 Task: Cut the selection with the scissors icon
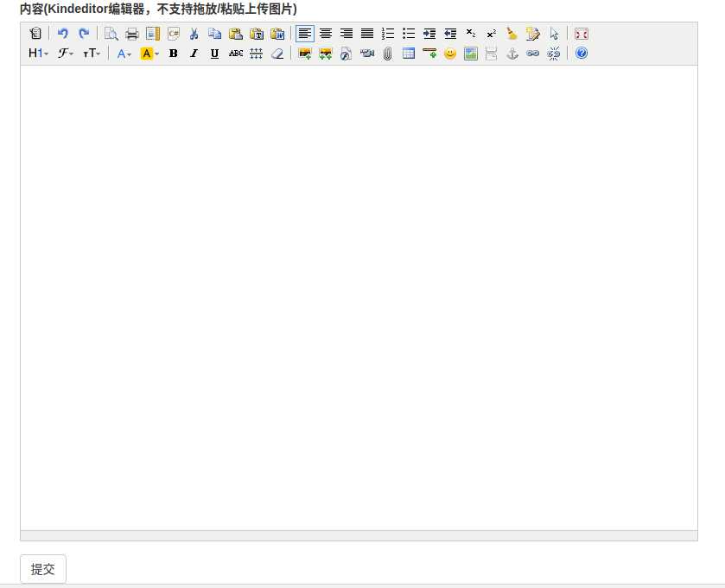pyautogui.click(x=194, y=34)
